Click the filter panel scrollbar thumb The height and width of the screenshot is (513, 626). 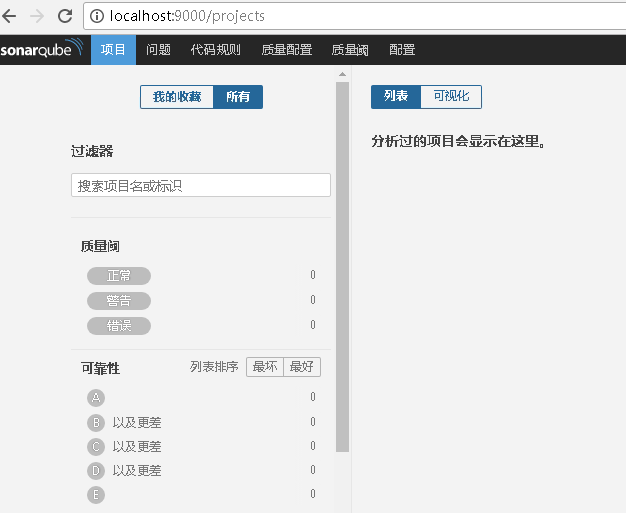[343, 267]
